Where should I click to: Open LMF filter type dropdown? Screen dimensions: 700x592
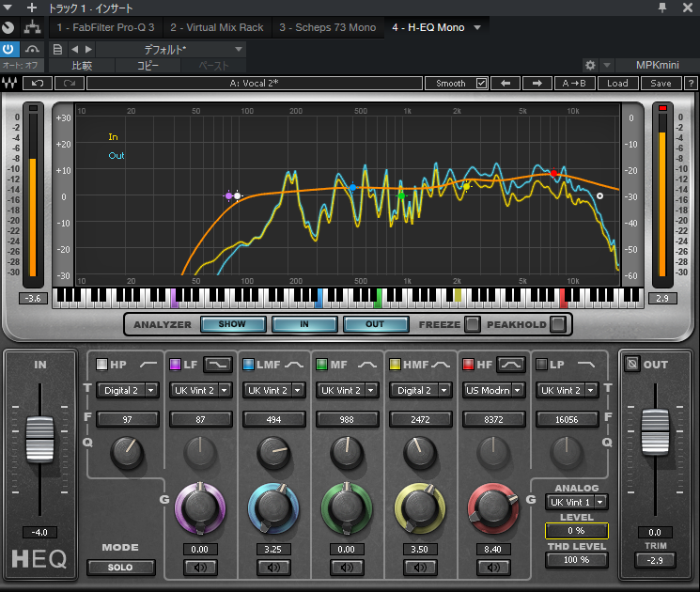pyautogui.click(x=273, y=390)
